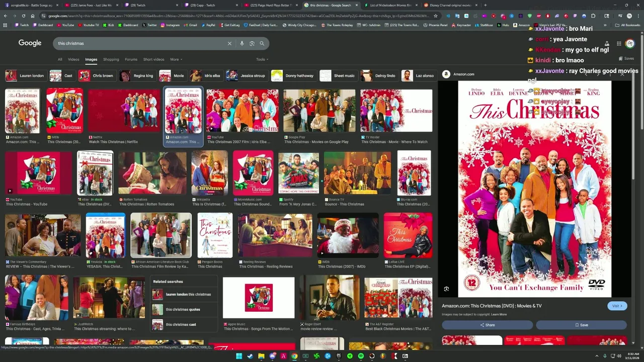This screenshot has width=644, height=362.
Task: Clear the search box with the X icon
Action: (229, 43)
